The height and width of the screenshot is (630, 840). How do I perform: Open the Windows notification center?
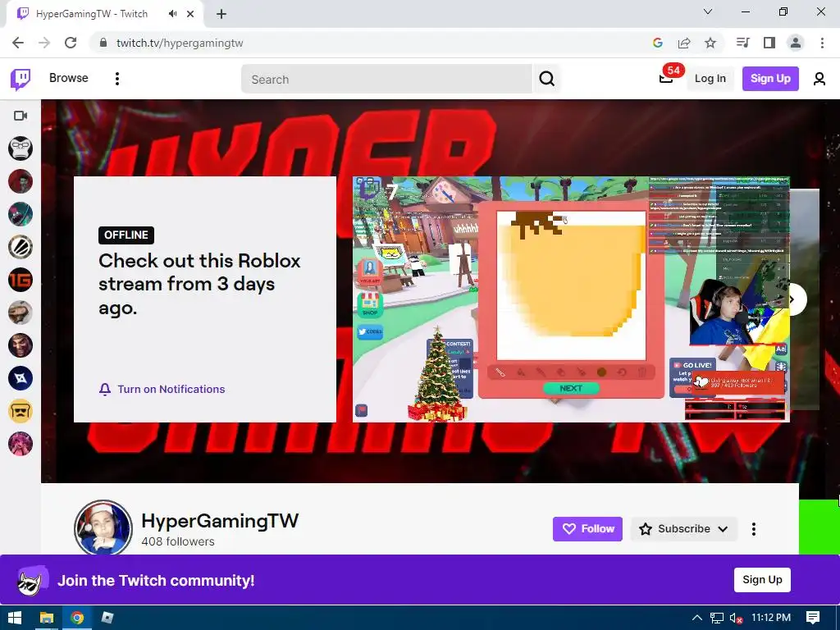tap(813, 618)
